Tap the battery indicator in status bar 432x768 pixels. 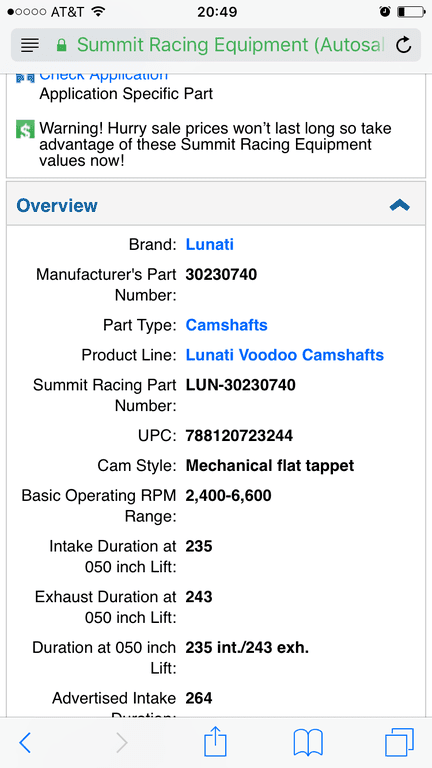pos(411,12)
